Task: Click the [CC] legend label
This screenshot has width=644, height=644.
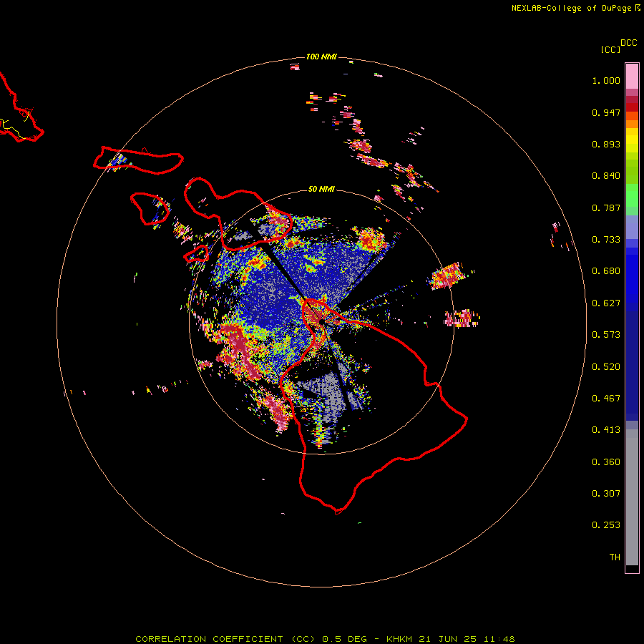Action: [x=610, y=49]
